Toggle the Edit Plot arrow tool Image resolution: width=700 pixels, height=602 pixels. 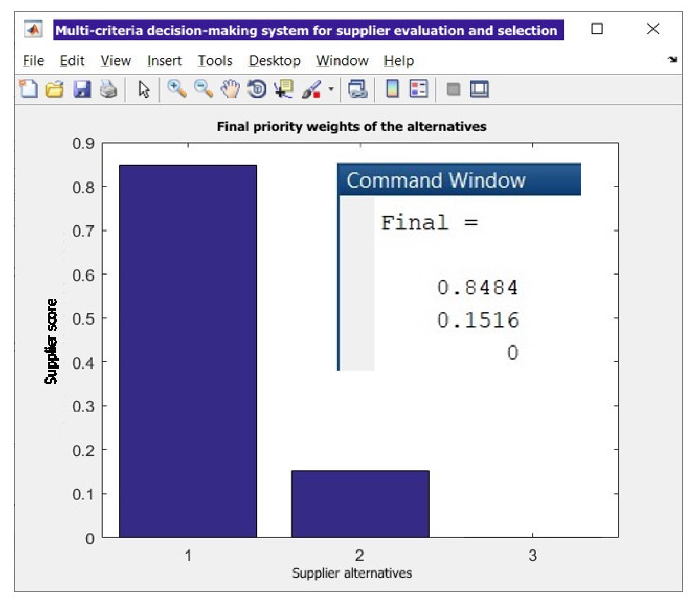point(144,89)
